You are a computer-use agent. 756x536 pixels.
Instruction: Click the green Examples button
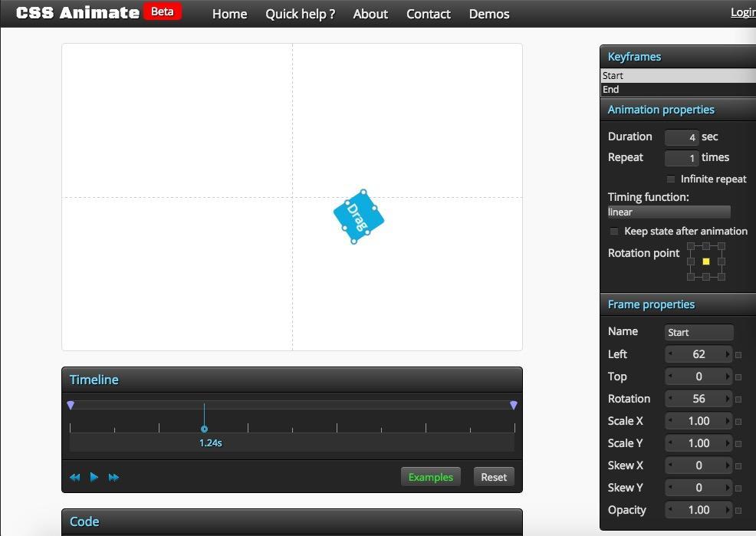[x=431, y=477]
